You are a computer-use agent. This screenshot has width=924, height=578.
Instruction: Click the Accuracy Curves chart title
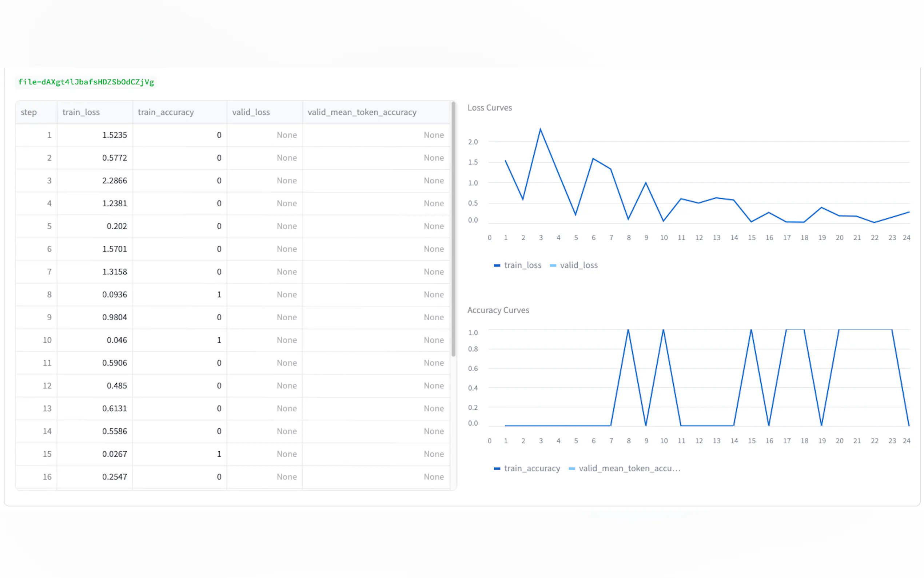[x=498, y=310]
